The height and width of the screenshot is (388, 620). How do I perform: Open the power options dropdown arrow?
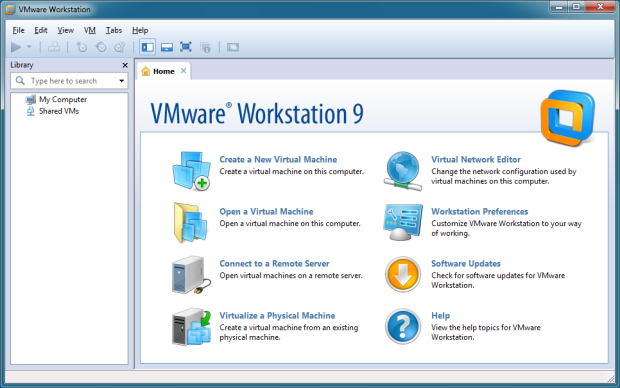pos(29,47)
